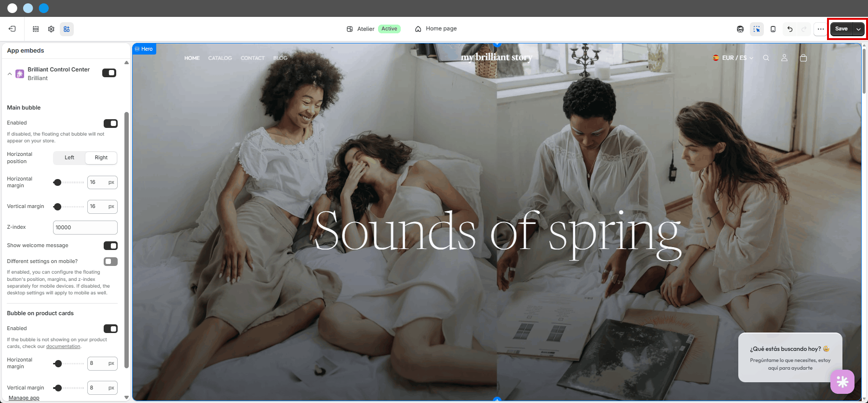Open the three-dot more actions menu
The image size is (868, 403).
(x=821, y=29)
